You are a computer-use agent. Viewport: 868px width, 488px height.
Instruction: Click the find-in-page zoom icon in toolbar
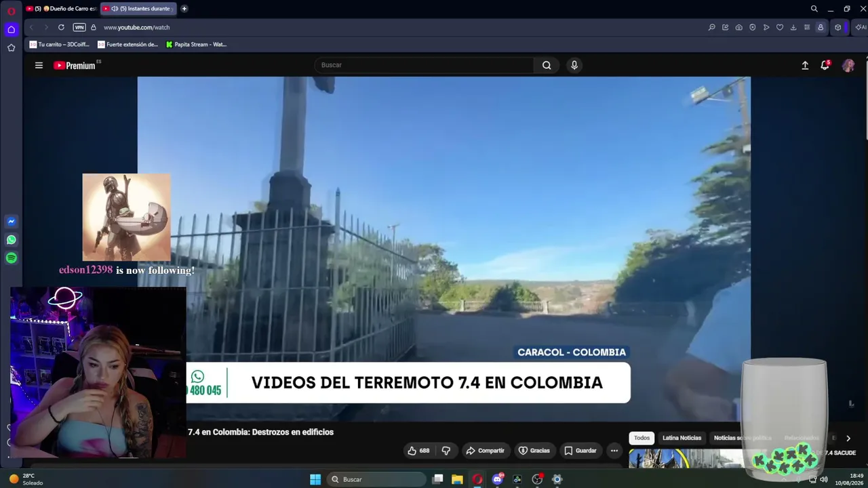pyautogui.click(x=711, y=27)
